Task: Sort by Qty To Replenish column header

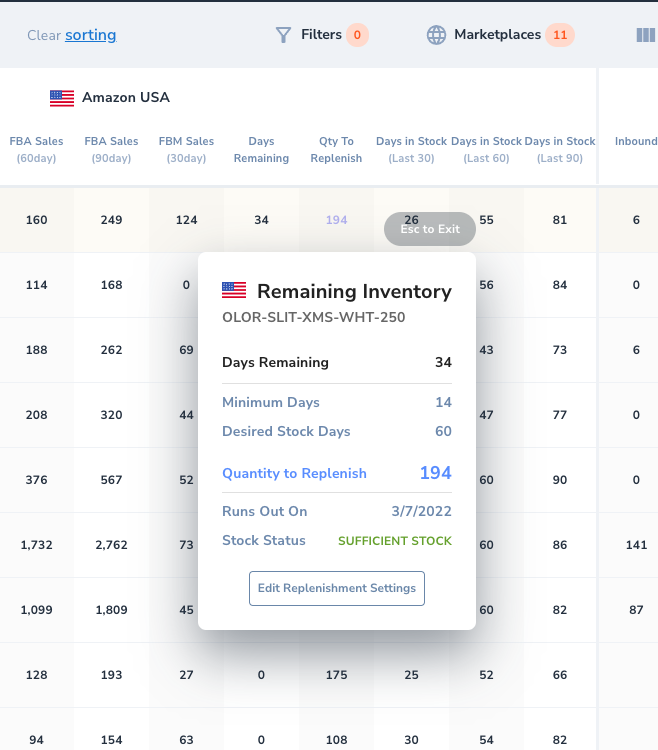Action: click(x=336, y=150)
